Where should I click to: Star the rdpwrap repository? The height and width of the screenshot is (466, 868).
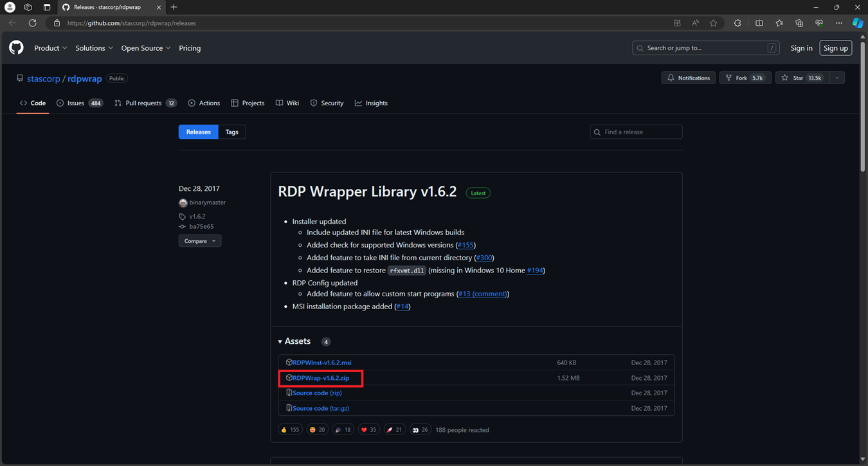[x=797, y=77]
